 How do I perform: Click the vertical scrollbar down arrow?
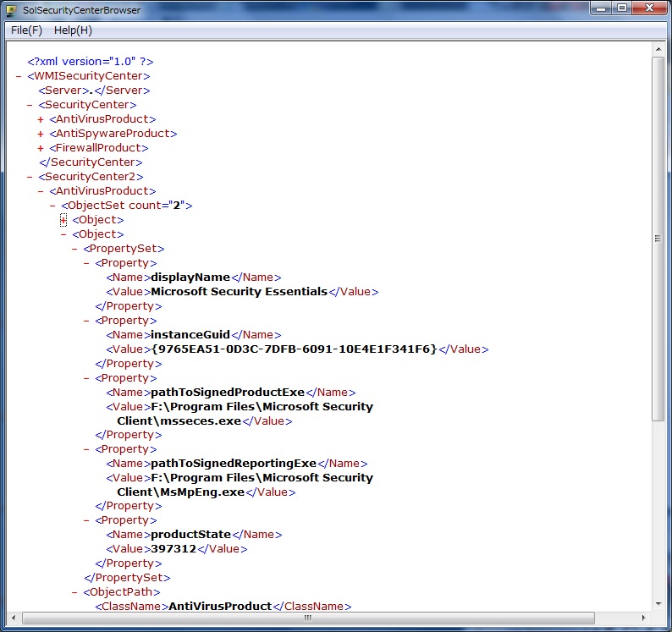(x=658, y=604)
